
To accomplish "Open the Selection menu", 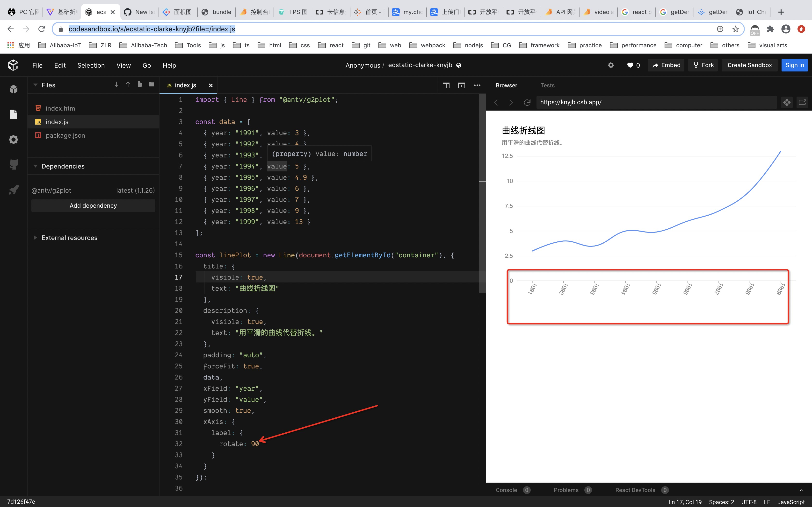I will tap(91, 65).
